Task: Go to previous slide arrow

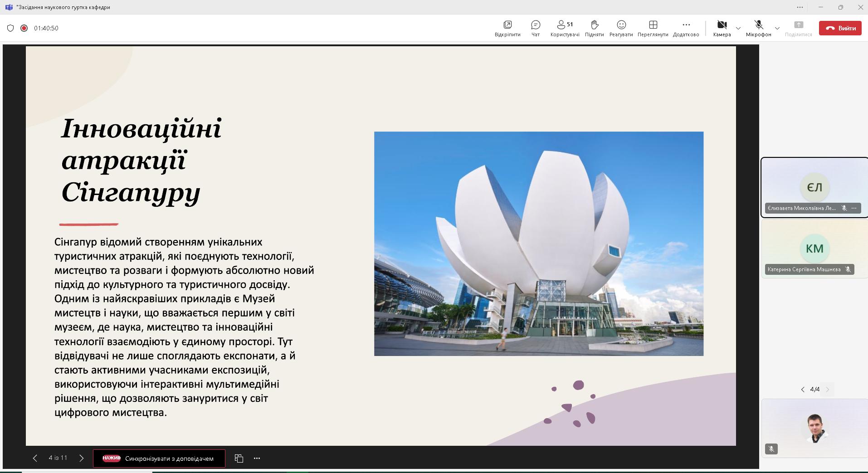Action: (x=35, y=458)
